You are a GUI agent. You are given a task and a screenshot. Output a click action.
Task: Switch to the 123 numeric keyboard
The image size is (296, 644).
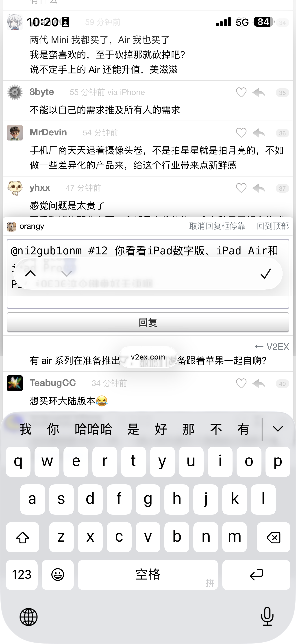(x=22, y=575)
